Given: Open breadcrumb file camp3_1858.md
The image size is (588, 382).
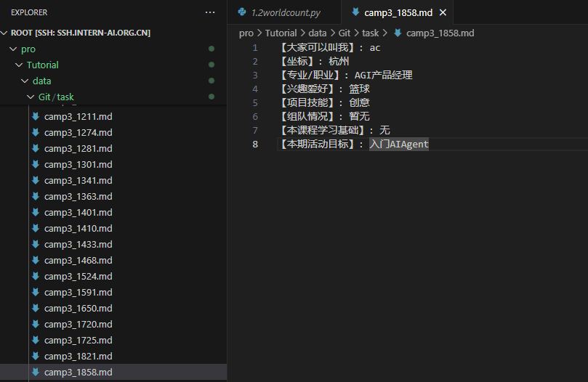Looking at the screenshot, I should coord(440,33).
